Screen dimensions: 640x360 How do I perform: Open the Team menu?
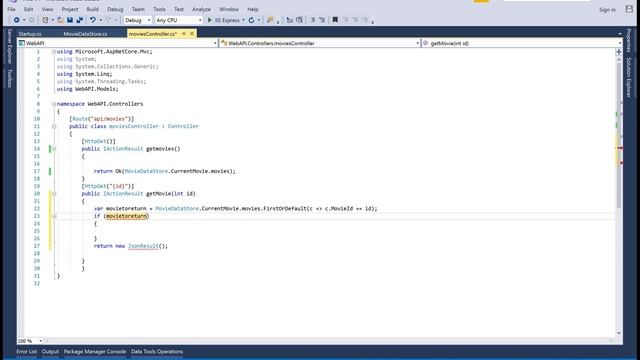click(x=138, y=9)
